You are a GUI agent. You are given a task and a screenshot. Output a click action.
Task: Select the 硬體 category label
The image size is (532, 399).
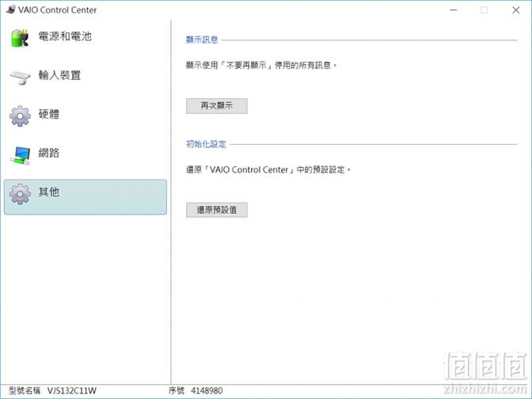[x=49, y=114]
